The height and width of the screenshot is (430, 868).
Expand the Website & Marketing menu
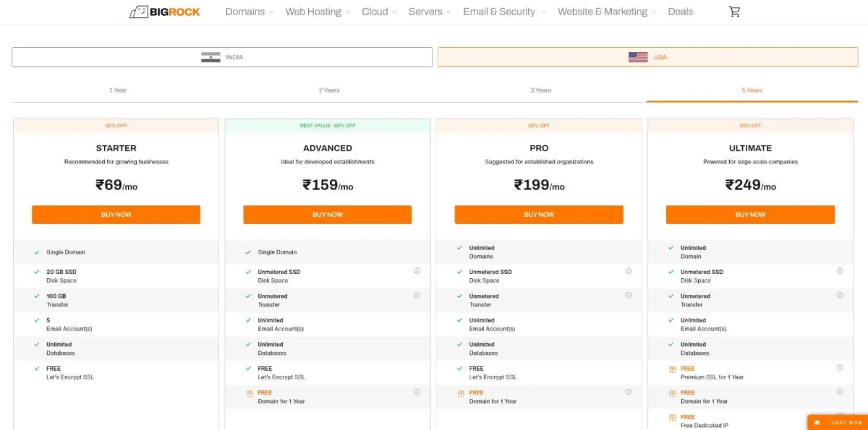[x=607, y=12]
